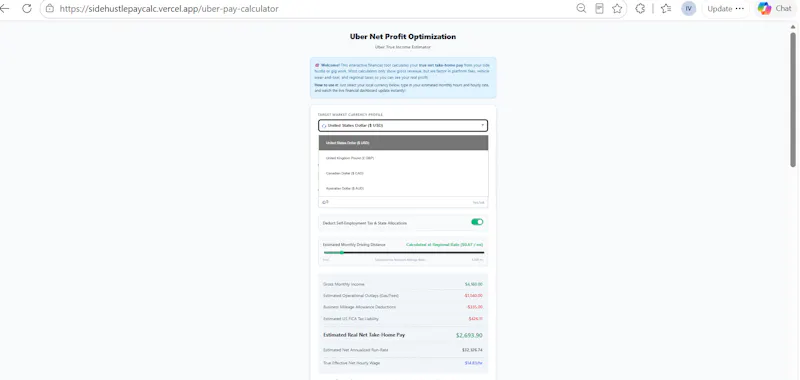Open the favorites list icon
This screenshot has height=380, width=800.
coord(666,9)
